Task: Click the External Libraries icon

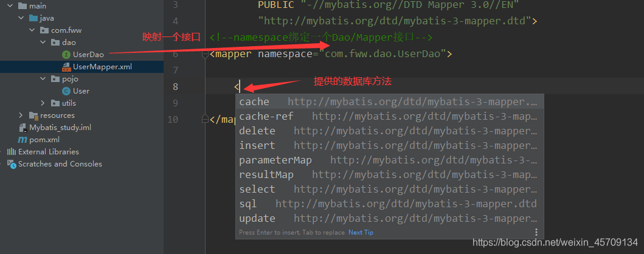Action: pos(12,152)
